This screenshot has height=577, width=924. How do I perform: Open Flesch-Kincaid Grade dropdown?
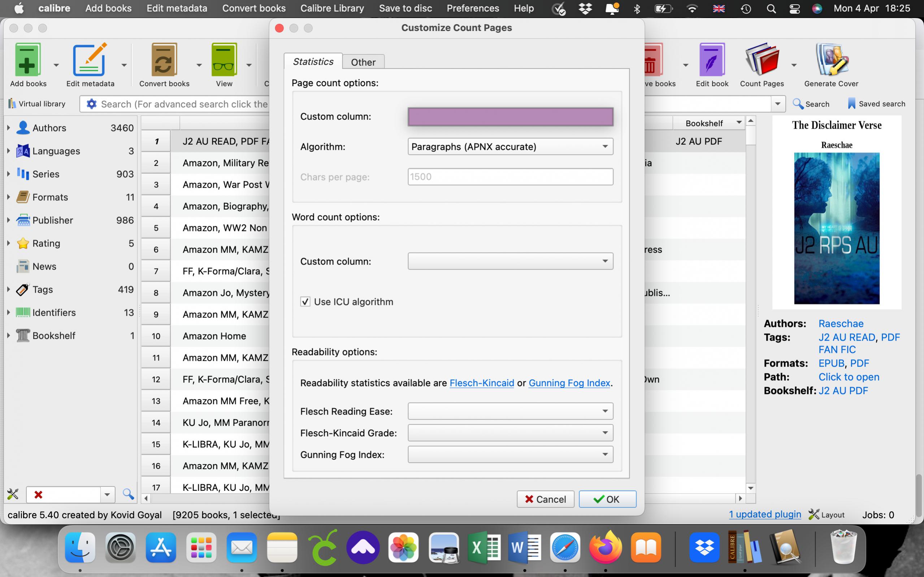coord(510,433)
